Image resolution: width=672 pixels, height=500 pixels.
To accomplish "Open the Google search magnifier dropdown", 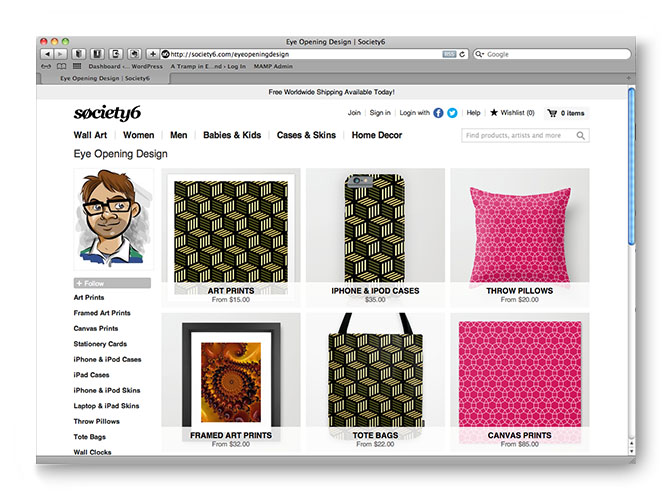I will (480, 54).
